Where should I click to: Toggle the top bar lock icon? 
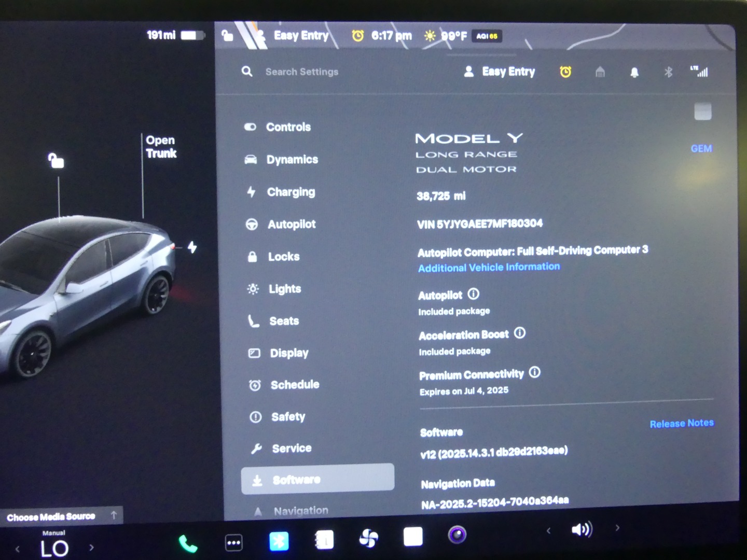click(227, 35)
